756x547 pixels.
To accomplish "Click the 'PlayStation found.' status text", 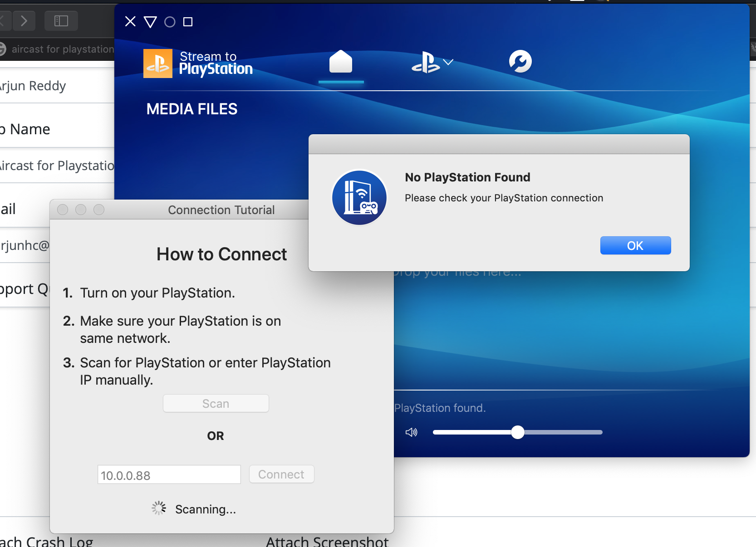I will pos(440,408).
